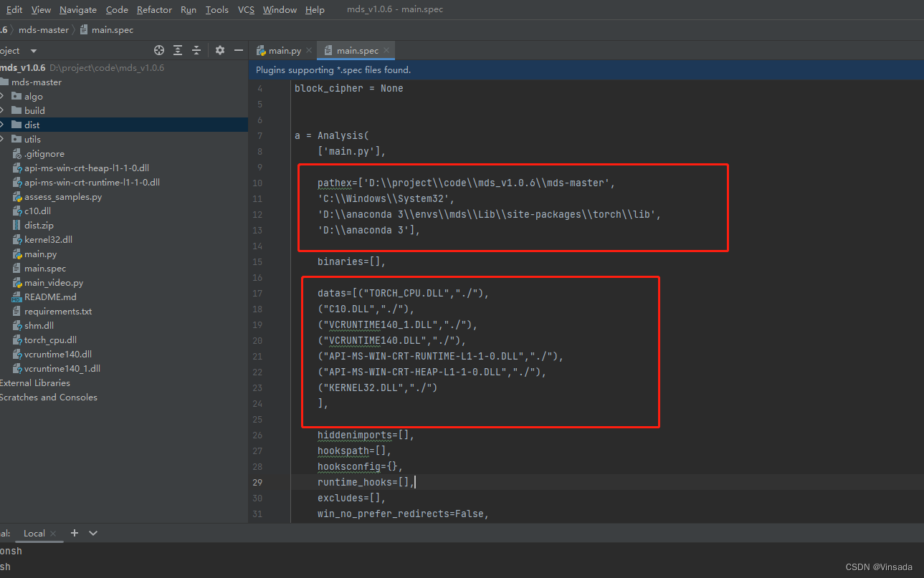The width and height of the screenshot is (924, 578).
Task: Open the Refactor menu
Action: pyautogui.click(x=154, y=9)
